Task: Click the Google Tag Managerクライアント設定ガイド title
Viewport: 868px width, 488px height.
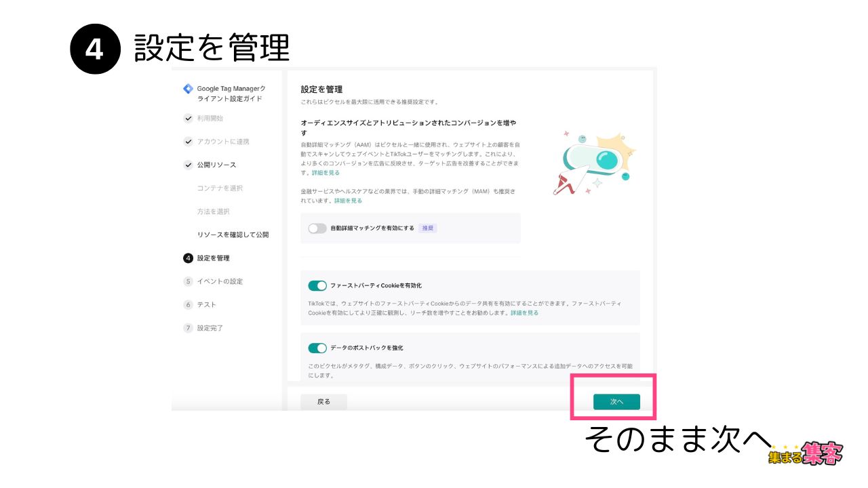Action: (231, 94)
